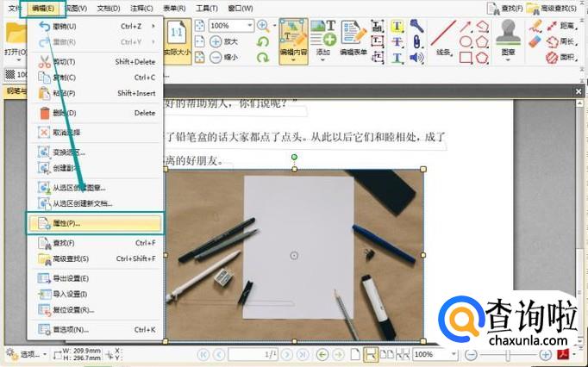Click the 放大 zoom in button
The height and width of the screenshot is (367, 588).
coord(223,41)
